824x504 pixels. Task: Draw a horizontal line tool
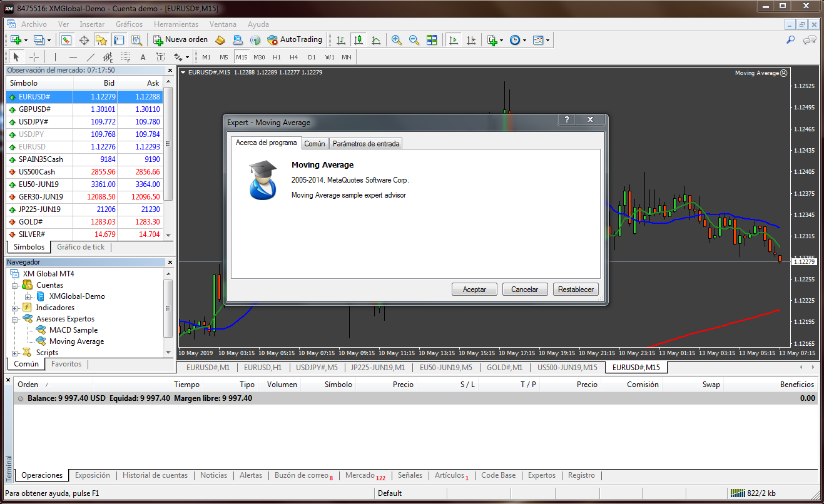pyautogui.click(x=73, y=57)
